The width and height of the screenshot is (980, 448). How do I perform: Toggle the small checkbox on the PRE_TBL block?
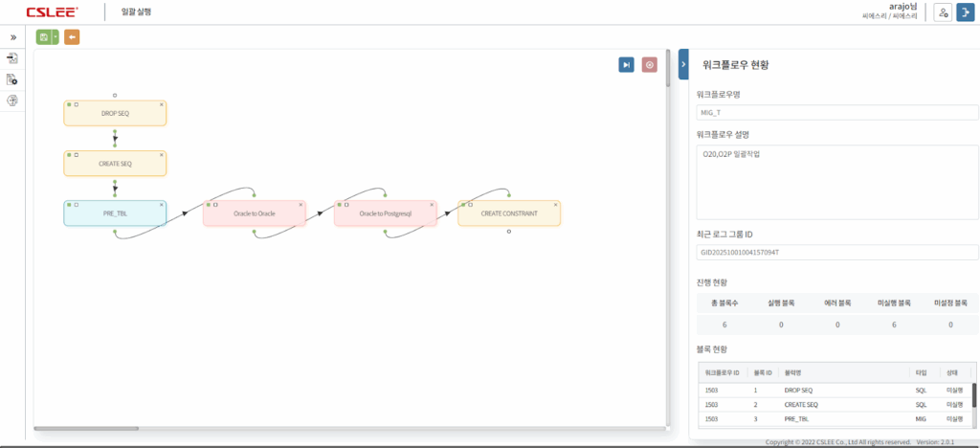77,204
